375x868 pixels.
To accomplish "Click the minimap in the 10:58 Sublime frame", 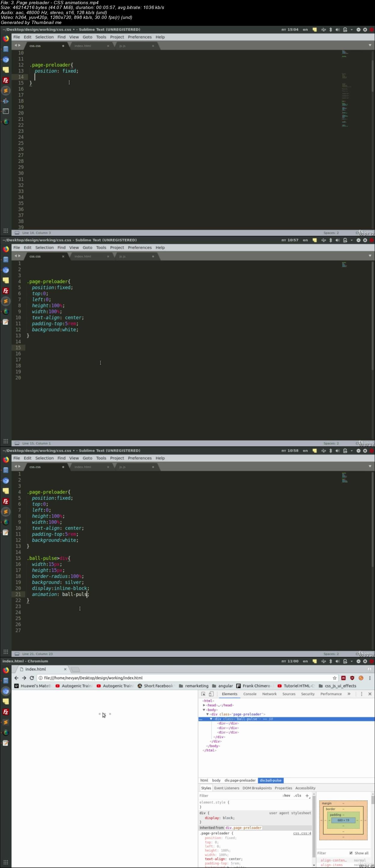I will pos(345,478).
